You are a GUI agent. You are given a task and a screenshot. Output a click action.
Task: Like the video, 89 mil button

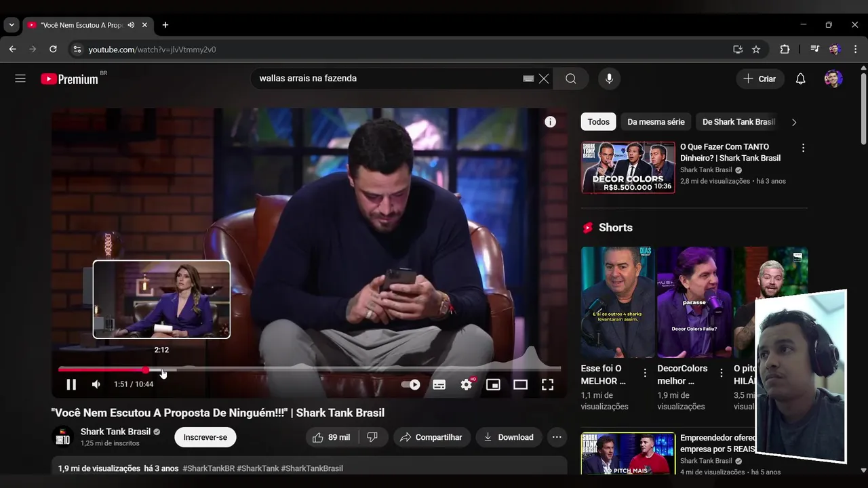tap(332, 437)
